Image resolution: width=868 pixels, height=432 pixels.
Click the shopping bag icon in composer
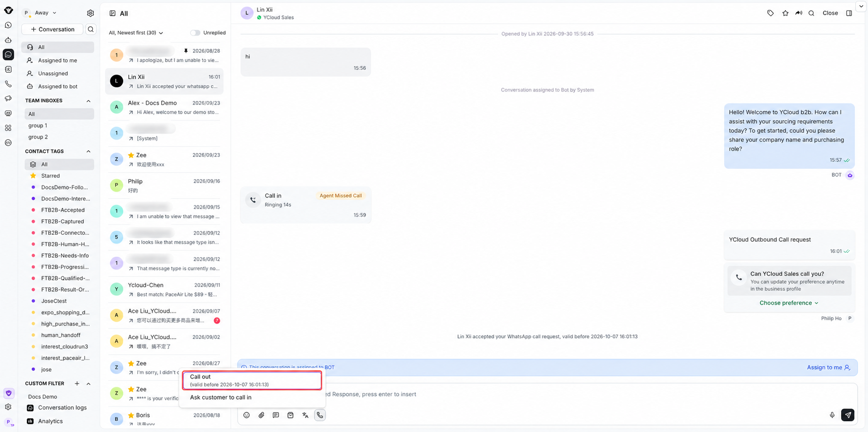291,415
